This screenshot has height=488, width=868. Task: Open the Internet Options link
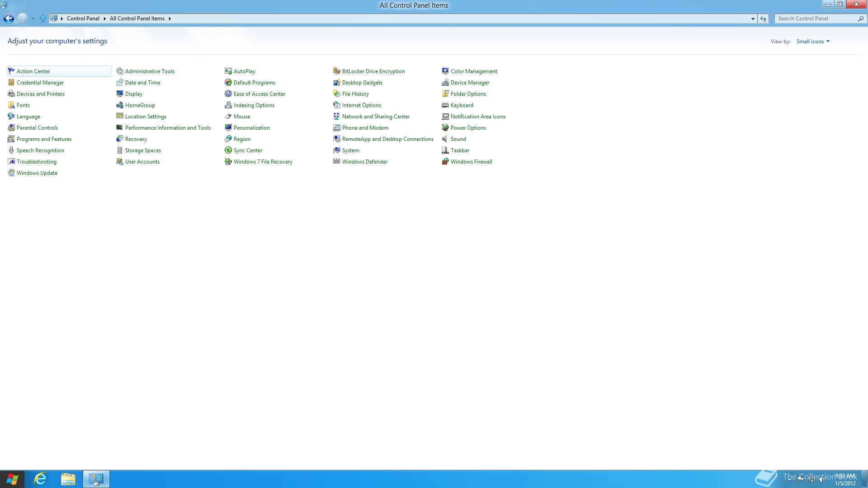(361, 105)
